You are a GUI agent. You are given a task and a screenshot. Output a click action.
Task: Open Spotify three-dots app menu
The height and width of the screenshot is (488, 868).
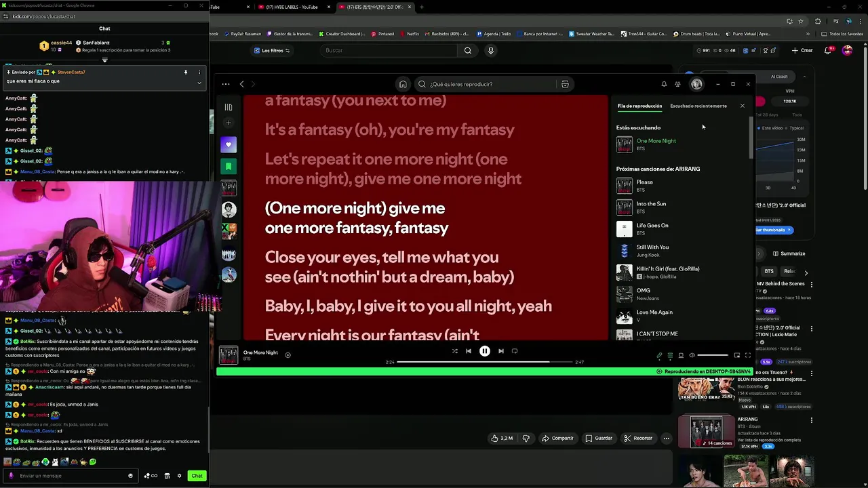[x=226, y=84]
